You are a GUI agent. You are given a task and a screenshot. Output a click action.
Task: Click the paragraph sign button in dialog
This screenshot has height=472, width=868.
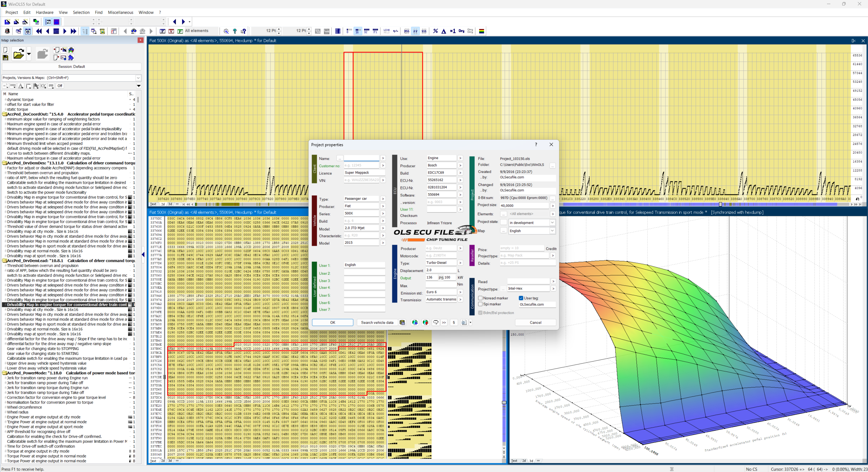coord(454,322)
